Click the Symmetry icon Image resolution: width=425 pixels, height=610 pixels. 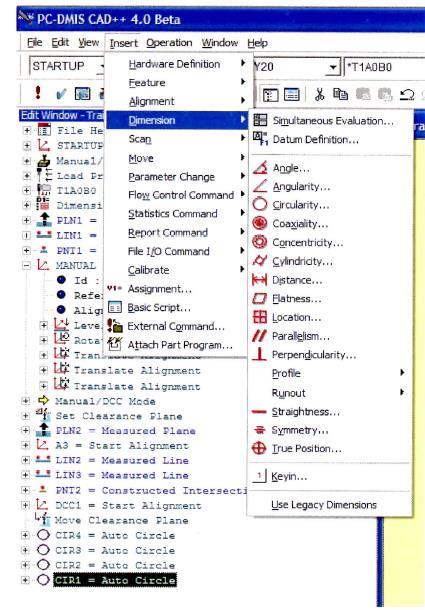259,430
